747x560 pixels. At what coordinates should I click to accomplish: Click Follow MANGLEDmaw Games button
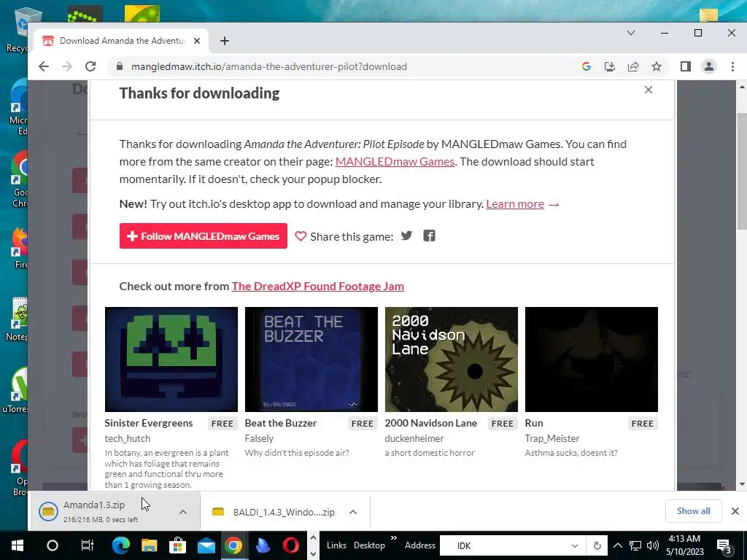pos(204,236)
